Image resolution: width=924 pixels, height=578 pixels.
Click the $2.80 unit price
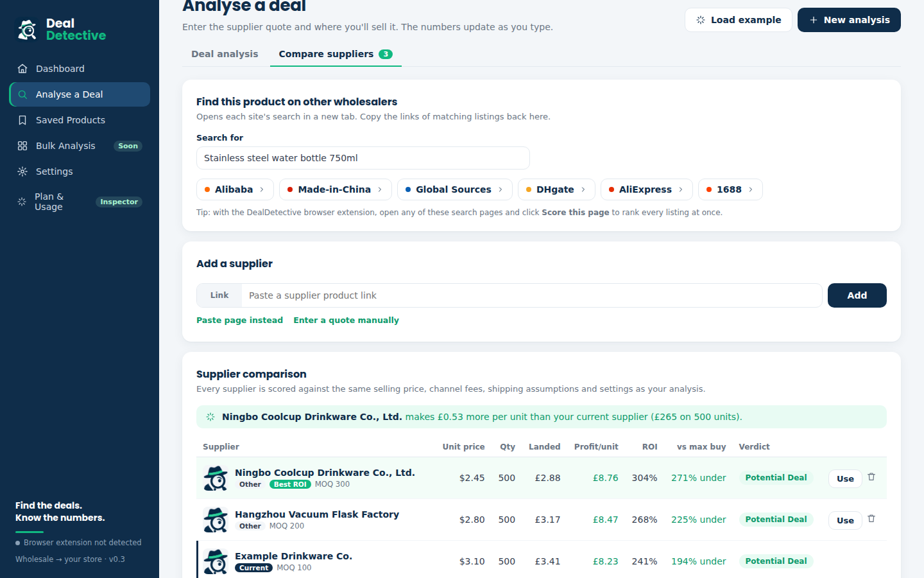click(x=472, y=520)
